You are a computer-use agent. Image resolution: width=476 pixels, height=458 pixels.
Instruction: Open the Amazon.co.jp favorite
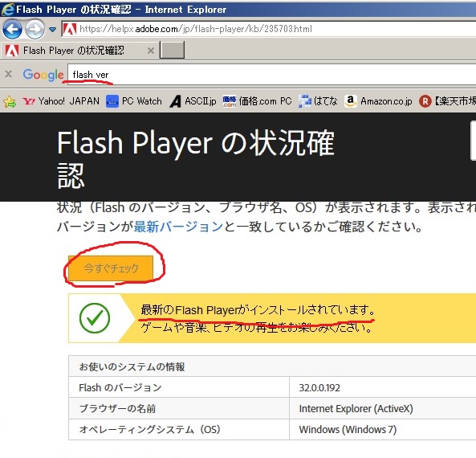tap(378, 101)
